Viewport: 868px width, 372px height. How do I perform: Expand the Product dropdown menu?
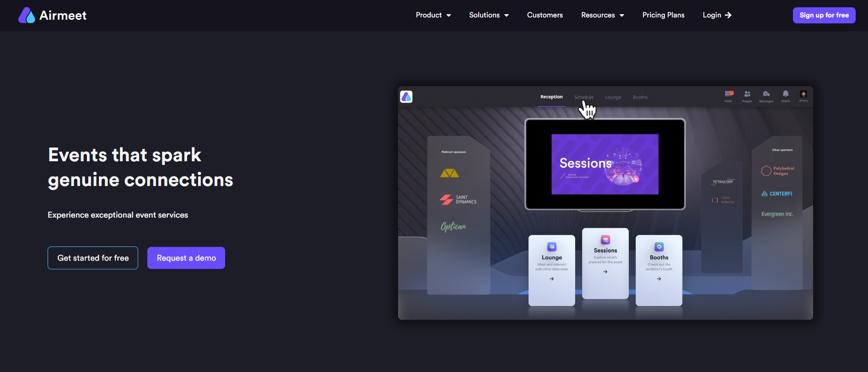click(433, 15)
